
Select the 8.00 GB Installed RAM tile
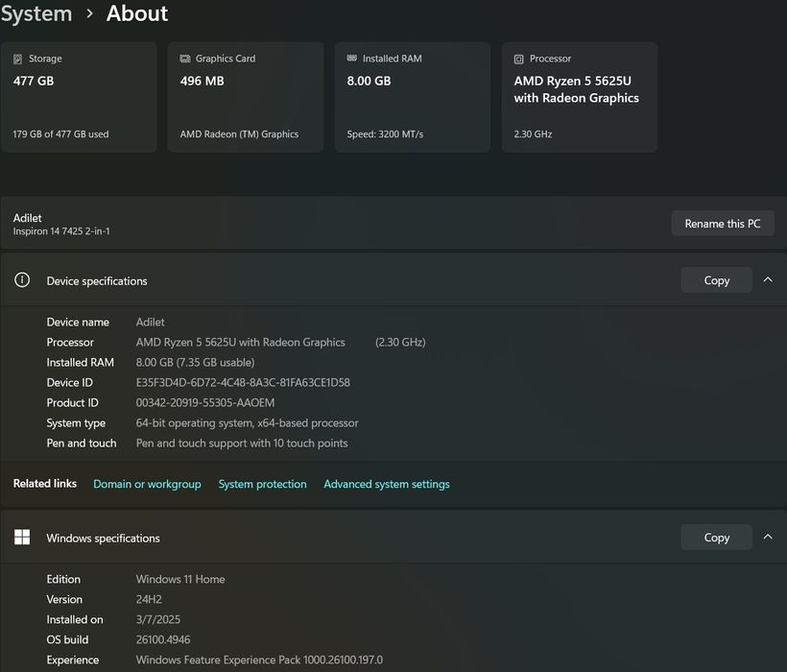point(413,97)
